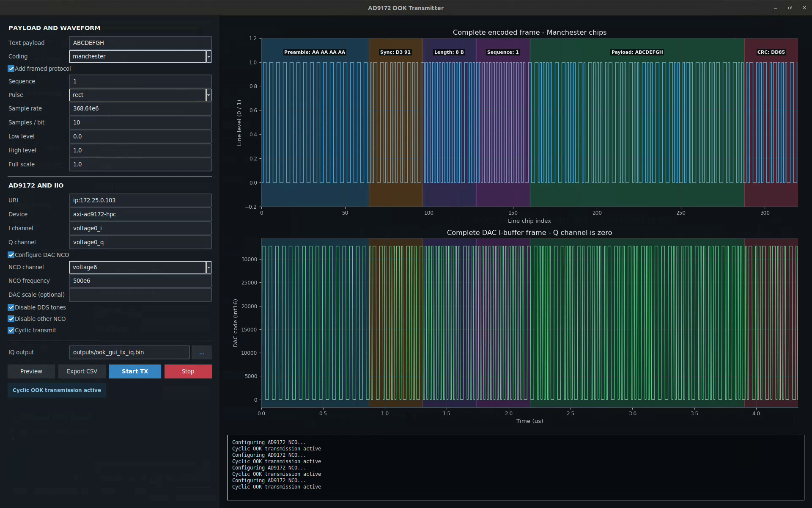
Task: Maximize the AD9172 OOK Transmitter window
Action: click(x=790, y=8)
